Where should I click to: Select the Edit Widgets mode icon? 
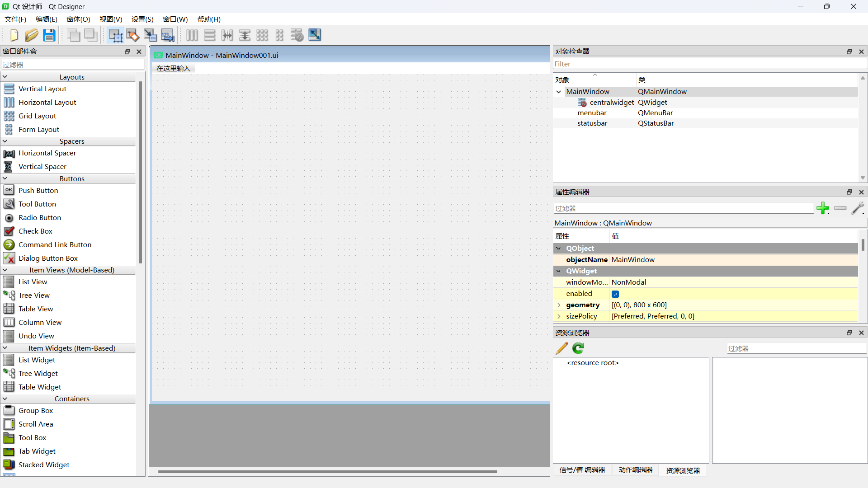tap(115, 35)
